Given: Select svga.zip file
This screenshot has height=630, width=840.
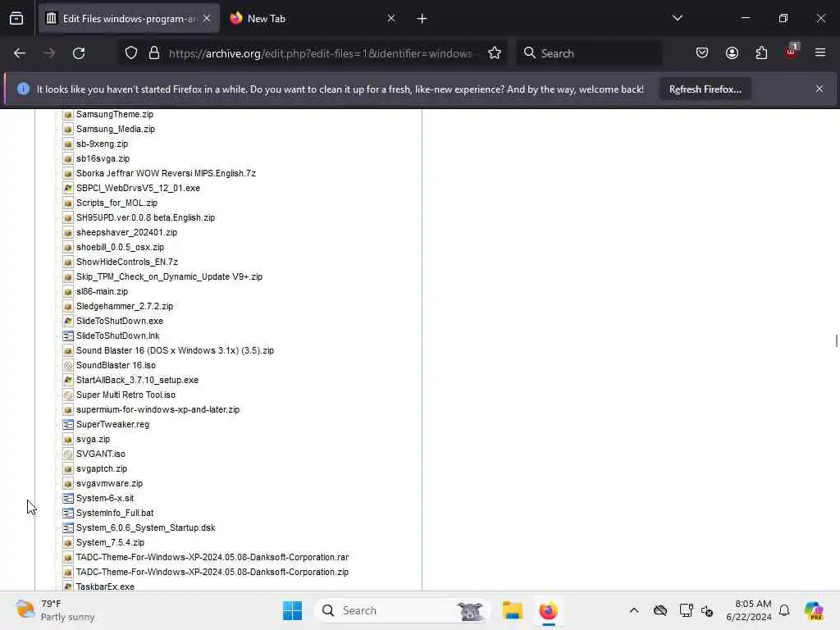Looking at the screenshot, I should coord(93,440).
